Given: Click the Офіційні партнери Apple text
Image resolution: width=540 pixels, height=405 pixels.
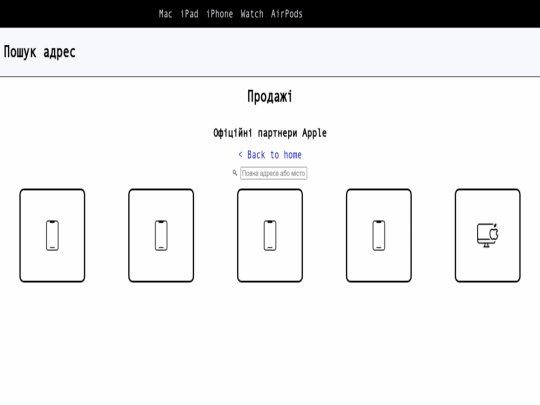Looking at the screenshot, I should pos(270,133).
